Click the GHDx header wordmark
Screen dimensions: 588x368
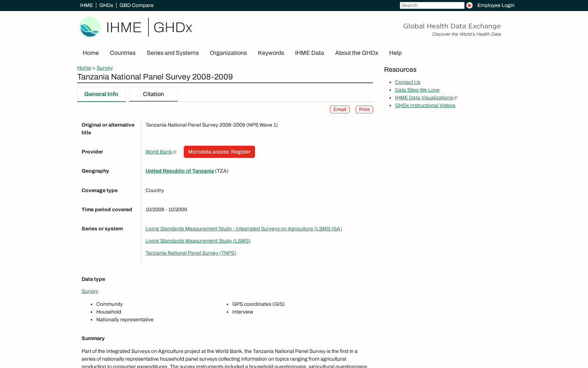(x=173, y=27)
